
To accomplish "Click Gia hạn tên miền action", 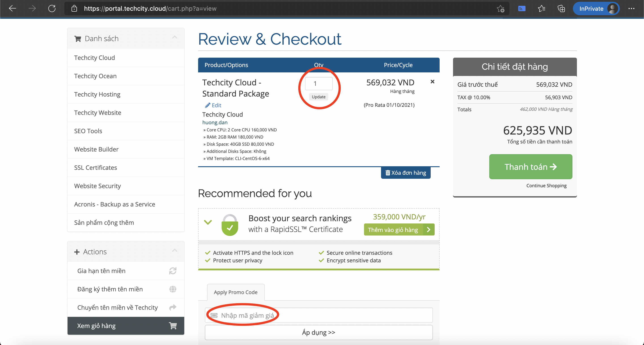I will pos(126,271).
